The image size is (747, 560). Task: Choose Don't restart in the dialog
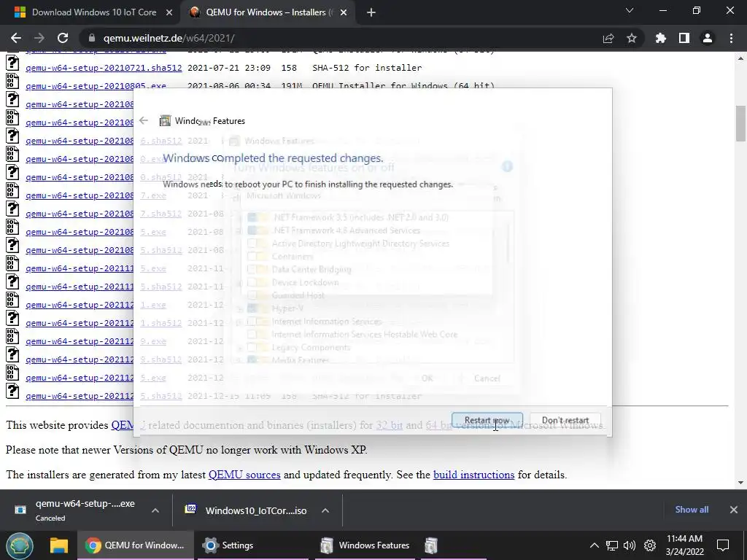click(565, 420)
